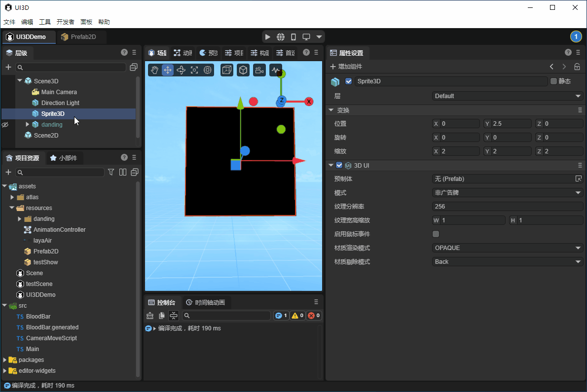This screenshot has height=392, width=587.
Task: Toggle visibility eye icon for danding node
Action: coord(5,125)
